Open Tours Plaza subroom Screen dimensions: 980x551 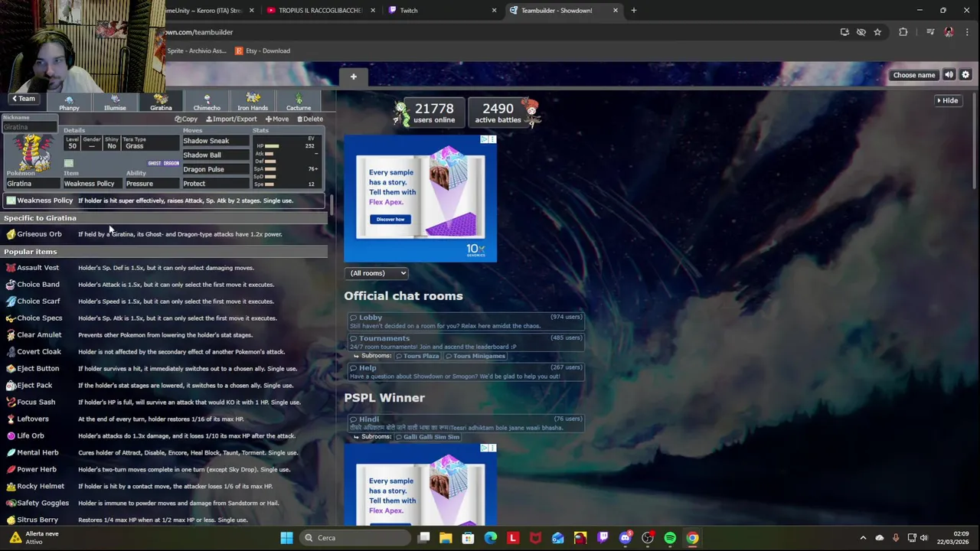coord(417,357)
